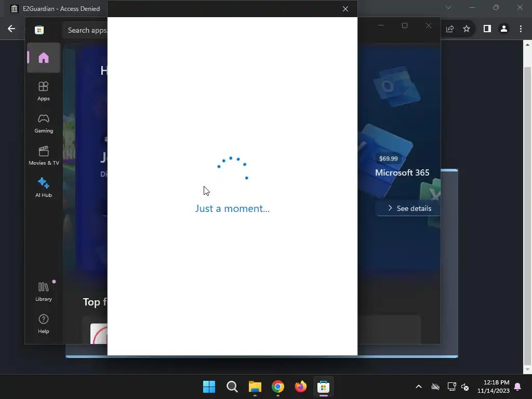Click the Search apps field in Store
The image size is (532, 399).
[85, 30]
